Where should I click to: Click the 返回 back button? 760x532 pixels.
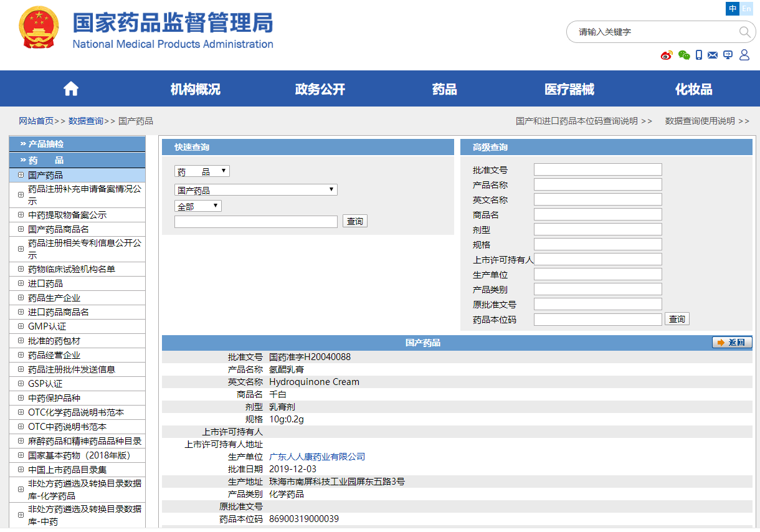click(732, 343)
